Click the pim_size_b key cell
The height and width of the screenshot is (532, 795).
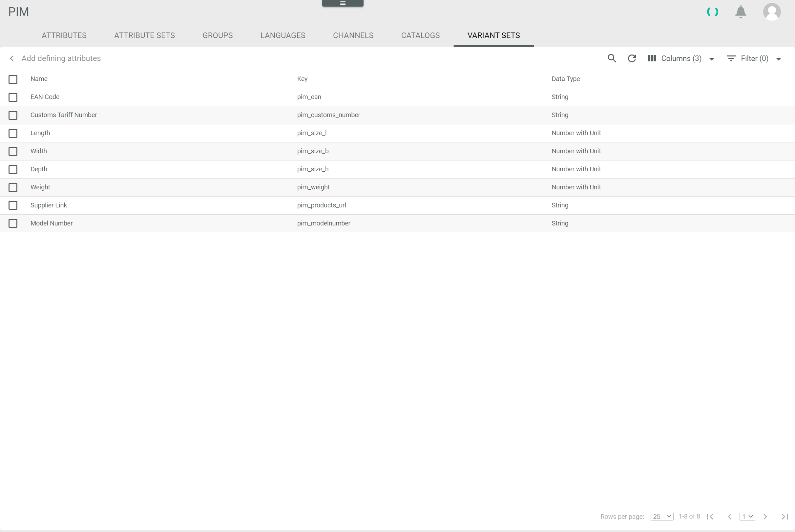coord(313,151)
